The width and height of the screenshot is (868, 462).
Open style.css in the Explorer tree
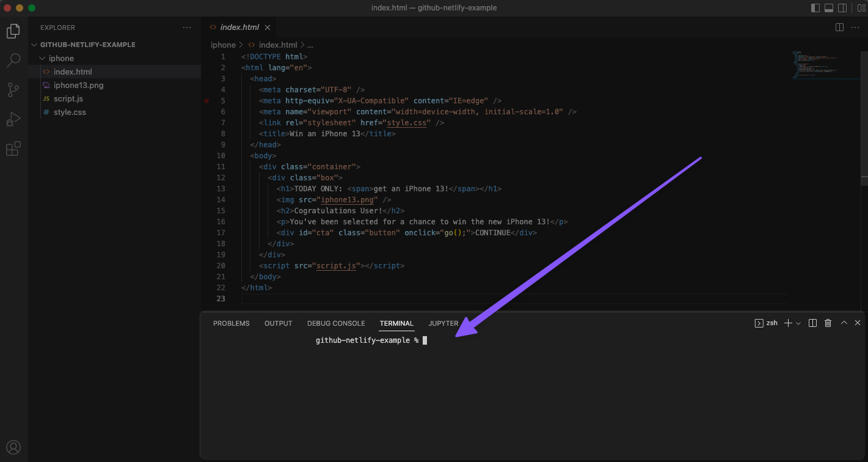point(70,112)
